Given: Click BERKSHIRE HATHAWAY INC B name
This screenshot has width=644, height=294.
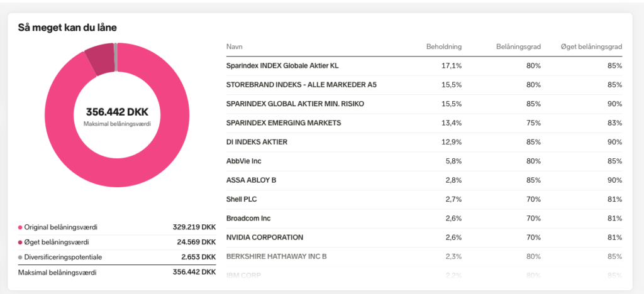Looking at the screenshot, I should [276, 256].
